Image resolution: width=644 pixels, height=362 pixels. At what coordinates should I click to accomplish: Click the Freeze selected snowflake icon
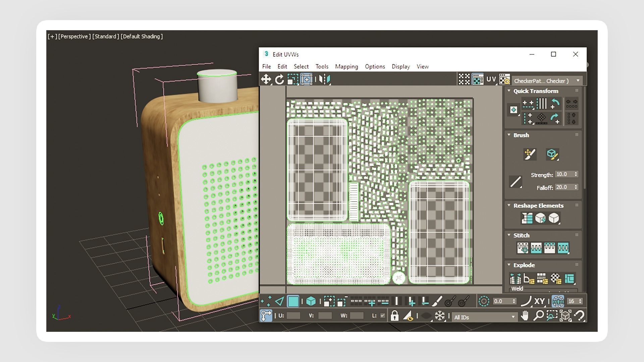click(x=439, y=316)
